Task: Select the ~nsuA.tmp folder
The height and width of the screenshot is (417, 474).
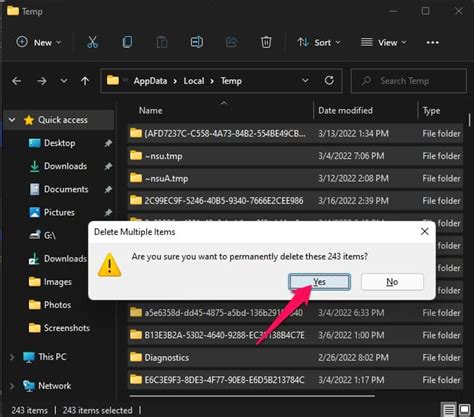Action: click(295, 178)
